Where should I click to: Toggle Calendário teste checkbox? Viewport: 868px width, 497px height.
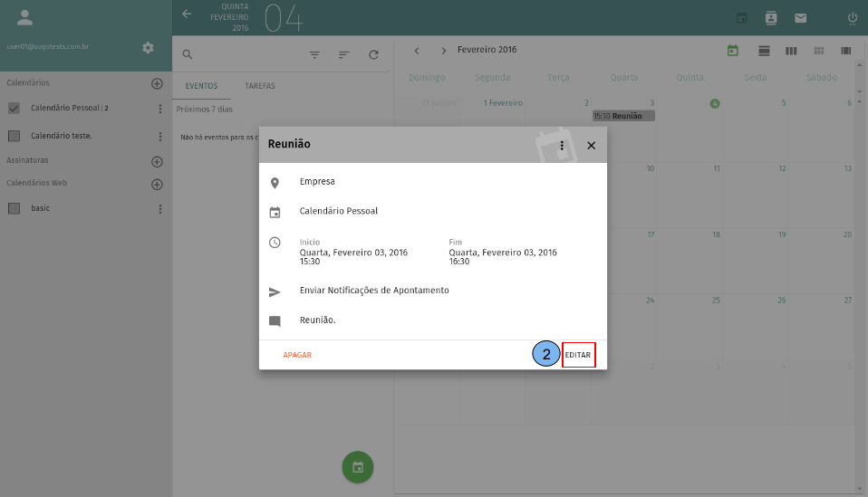14,136
